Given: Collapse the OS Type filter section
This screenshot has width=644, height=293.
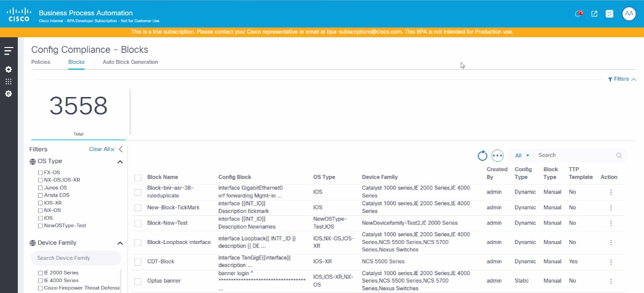Looking at the screenshot, I should click(120, 162).
